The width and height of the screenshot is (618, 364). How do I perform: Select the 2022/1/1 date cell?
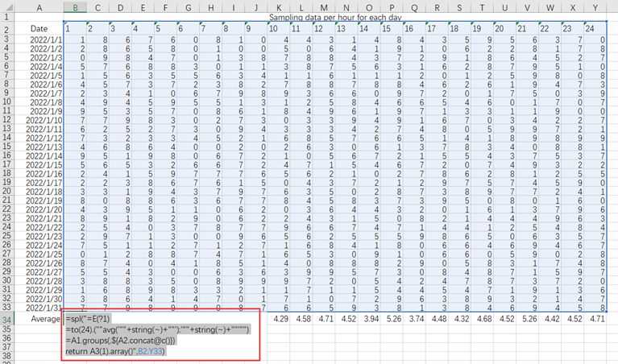pyautogui.click(x=44, y=39)
